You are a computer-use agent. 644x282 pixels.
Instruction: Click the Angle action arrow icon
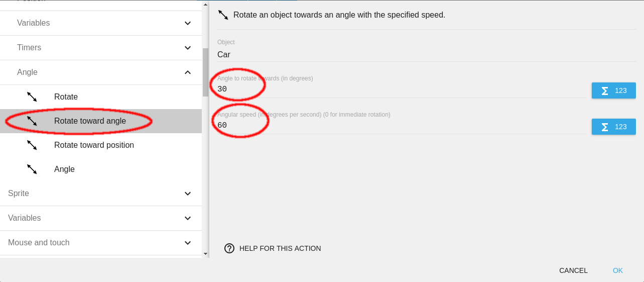pyautogui.click(x=32, y=169)
